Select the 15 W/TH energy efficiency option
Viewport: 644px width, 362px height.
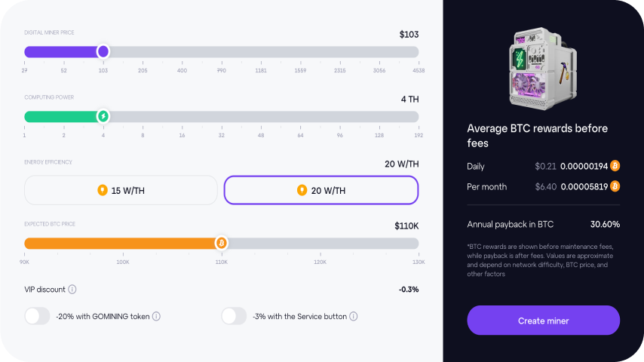click(121, 190)
